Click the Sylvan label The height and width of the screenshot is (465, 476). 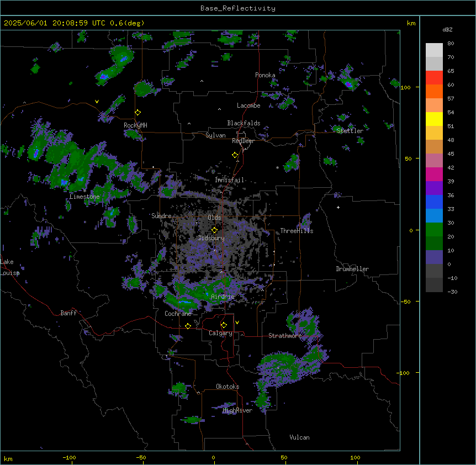click(215, 135)
